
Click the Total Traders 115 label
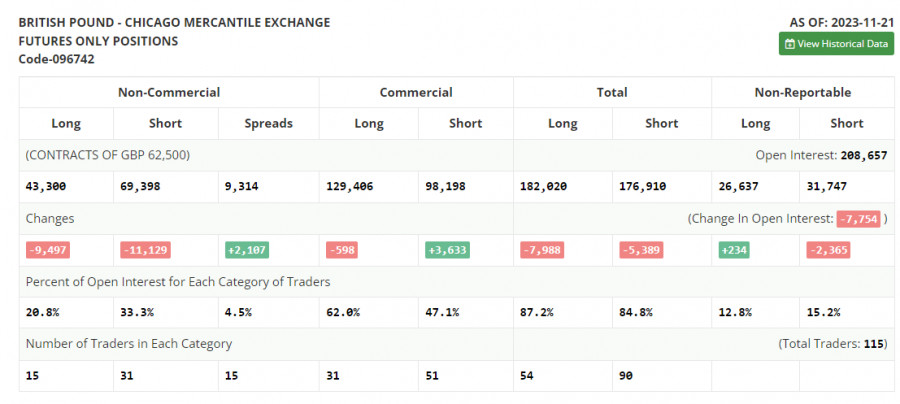pos(832,344)
